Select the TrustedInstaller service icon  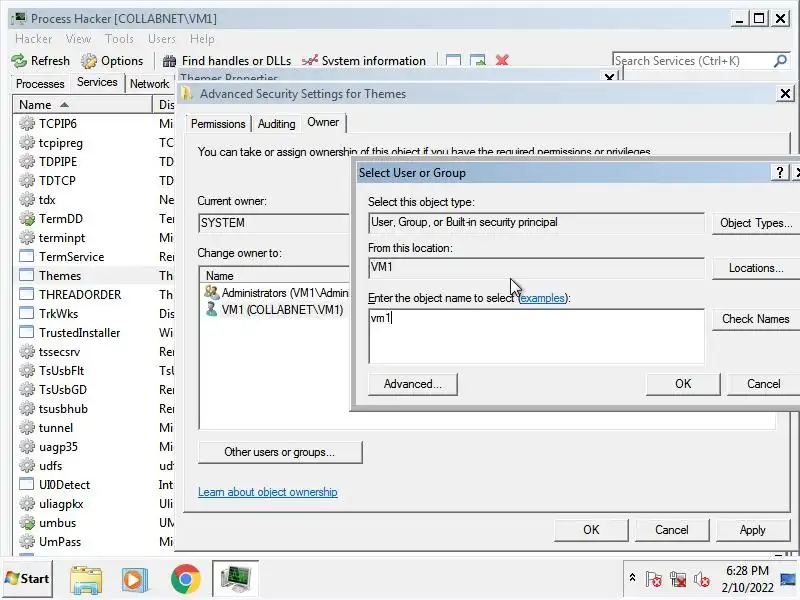[x=27, y=333]
